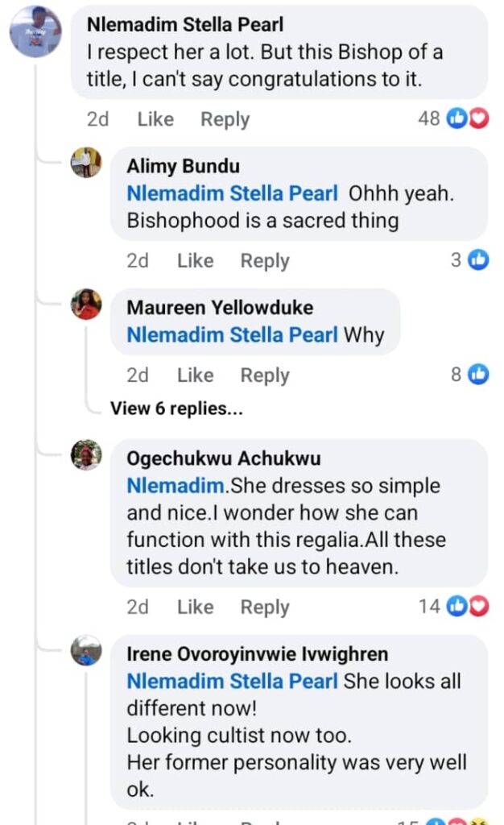The image size is (504, 825).
Task: Reply to Alimy Bundu's comment
Action: pos(264,261)
